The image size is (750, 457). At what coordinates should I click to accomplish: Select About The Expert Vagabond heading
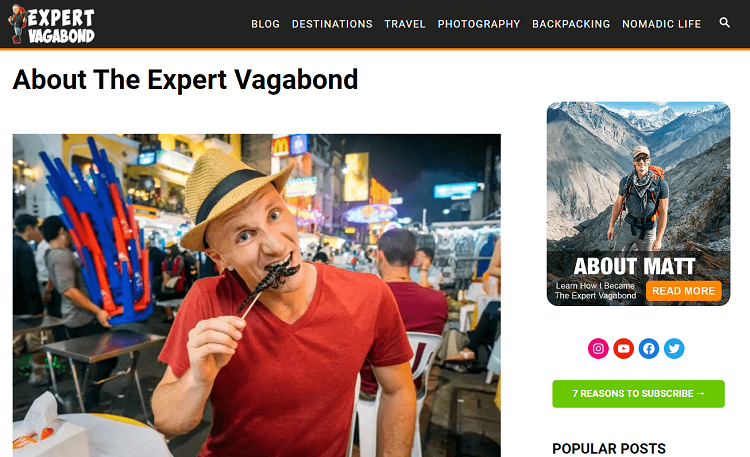coord(185,79)
